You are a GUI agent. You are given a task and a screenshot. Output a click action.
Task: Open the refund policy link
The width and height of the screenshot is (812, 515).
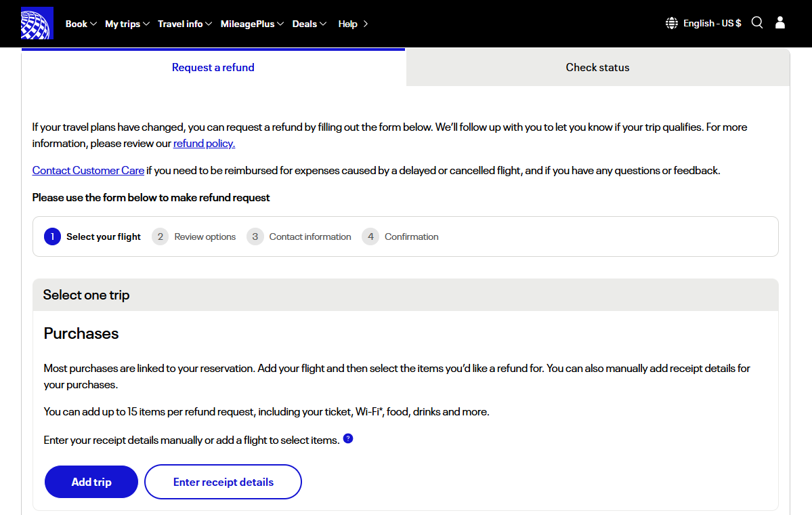[x=204, y=144]
